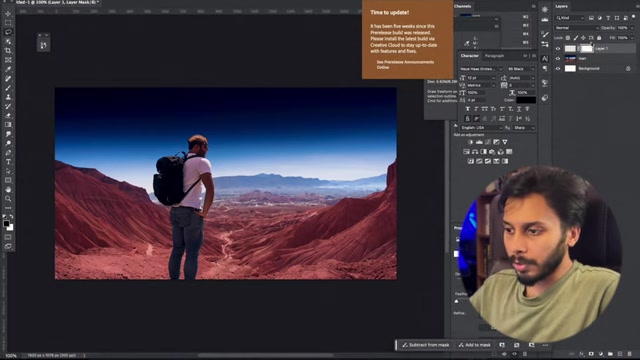Toggle the layer filter switch

[634, 17]
